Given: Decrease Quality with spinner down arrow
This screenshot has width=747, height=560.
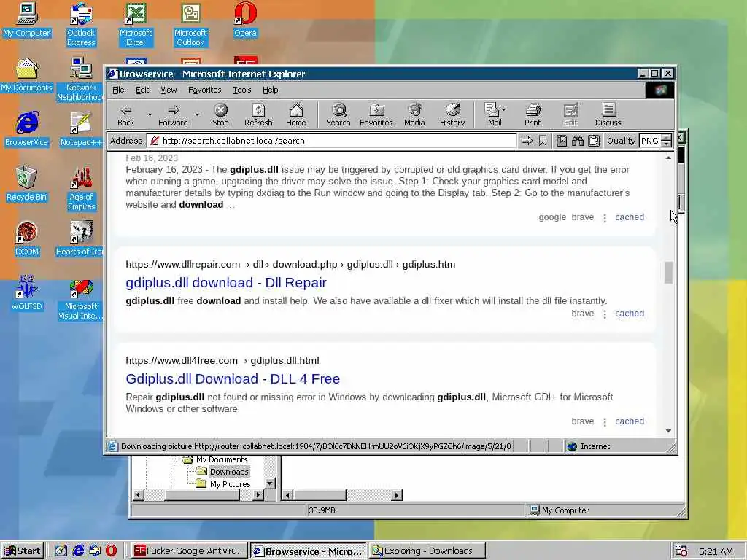Looking at the screenshot, I should point(667,144).
